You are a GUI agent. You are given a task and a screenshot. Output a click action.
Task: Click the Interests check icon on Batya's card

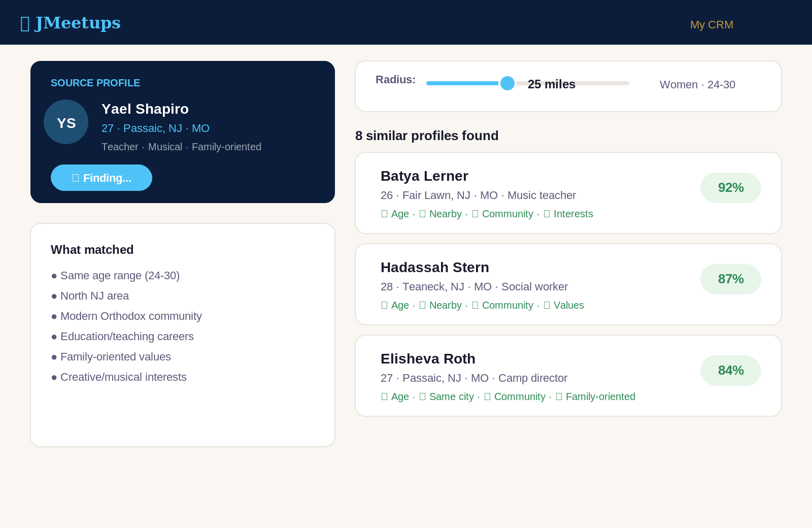547,214
